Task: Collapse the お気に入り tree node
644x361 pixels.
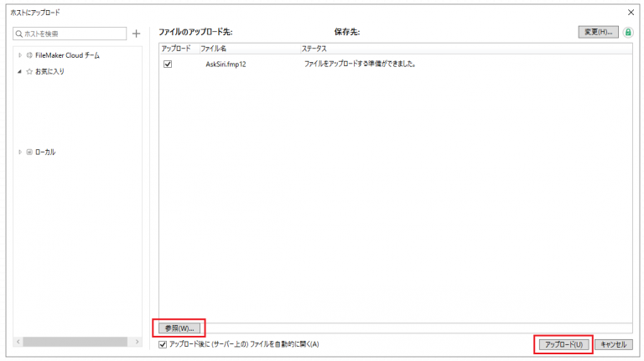Action: coord(19,71)
